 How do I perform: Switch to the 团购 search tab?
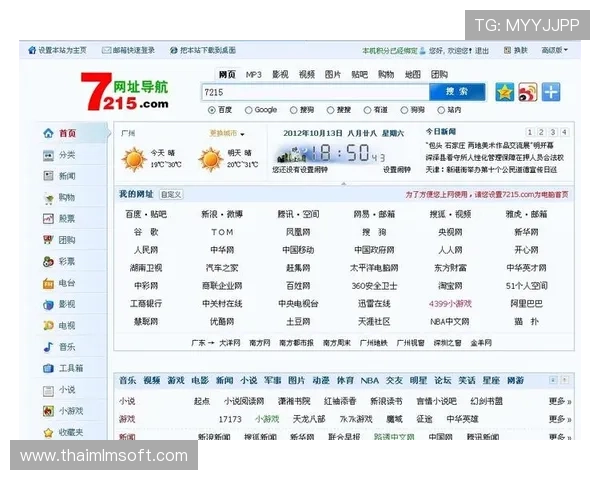tap(439, 75)
